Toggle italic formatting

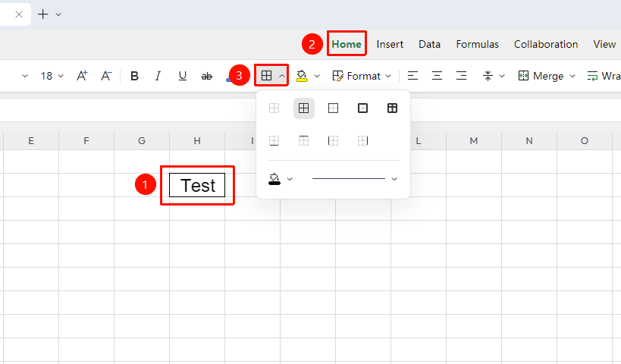(158, 76)
